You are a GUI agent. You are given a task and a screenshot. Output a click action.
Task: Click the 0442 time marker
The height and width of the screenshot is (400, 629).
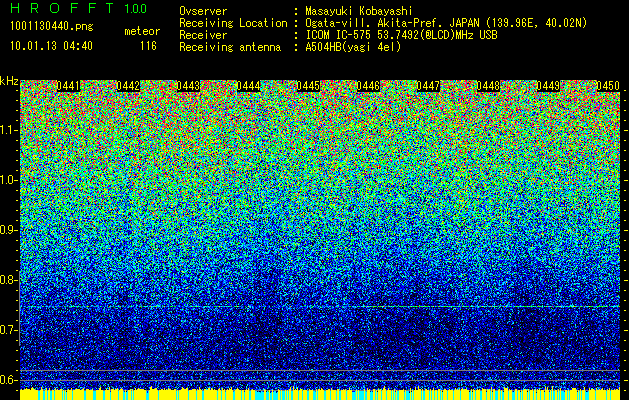coord(128,86)
